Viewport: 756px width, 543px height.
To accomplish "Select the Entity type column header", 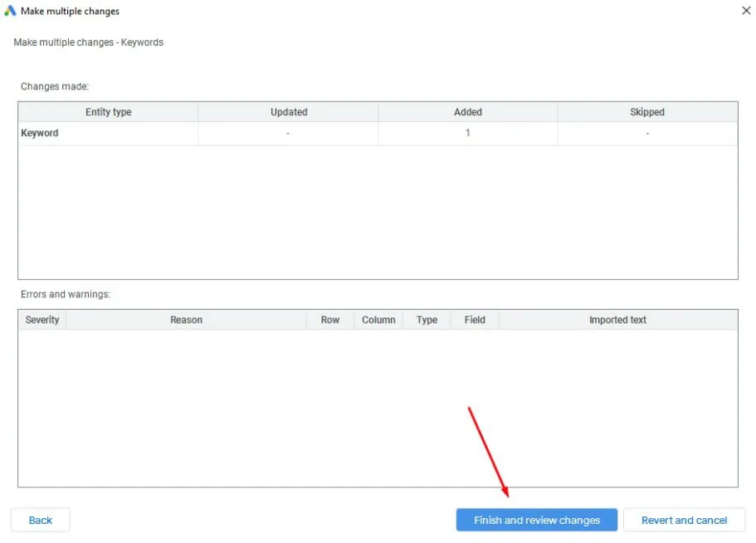I will (x=109, y=112).
